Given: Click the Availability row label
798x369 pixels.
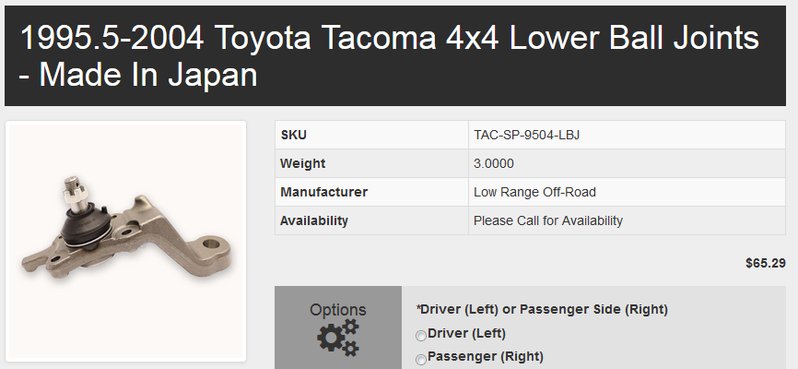Looking at the screenshot, I should click(314, 220).
